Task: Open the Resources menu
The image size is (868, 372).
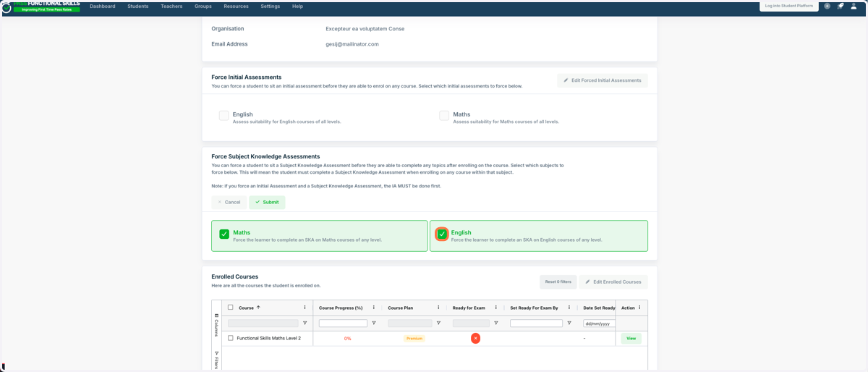Action: (236, 7)
